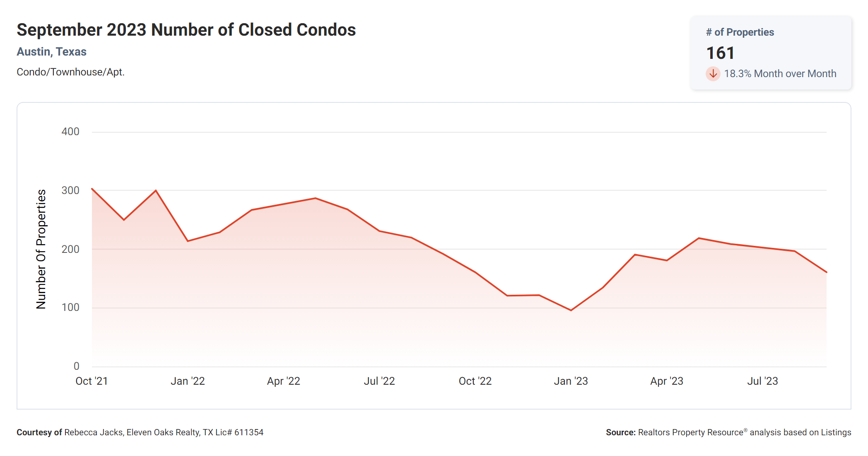The image size is (868, 456).
Task: Click the chart title 'September 2023 Number of Closed Condos'
Action: pos(186,30)
